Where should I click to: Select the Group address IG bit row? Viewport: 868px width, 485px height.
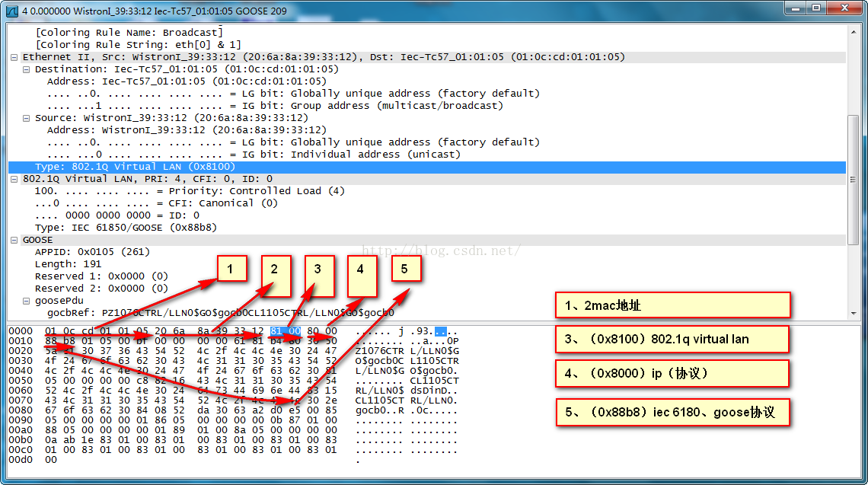(275, 106)
